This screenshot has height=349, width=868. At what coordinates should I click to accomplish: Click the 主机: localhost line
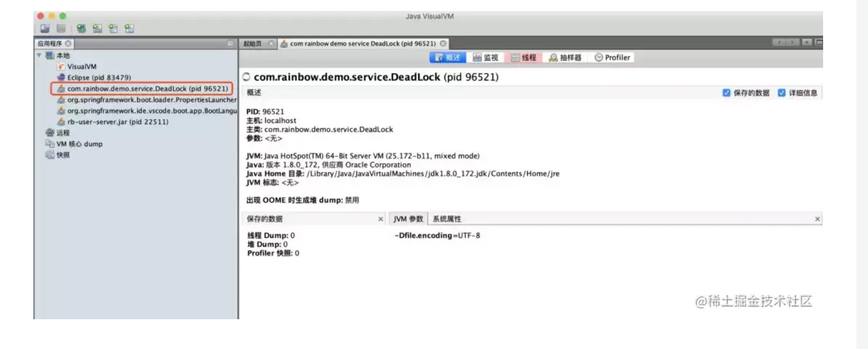pos(271,120)
